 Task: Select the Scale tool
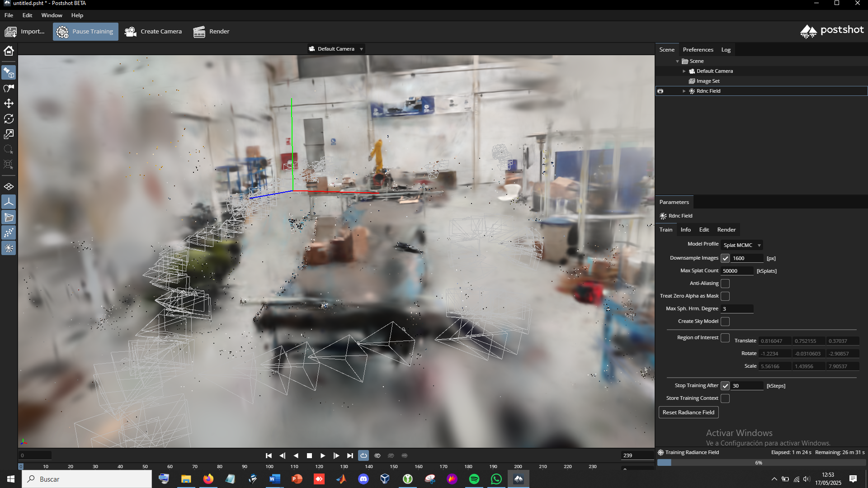tap(9, 134)
